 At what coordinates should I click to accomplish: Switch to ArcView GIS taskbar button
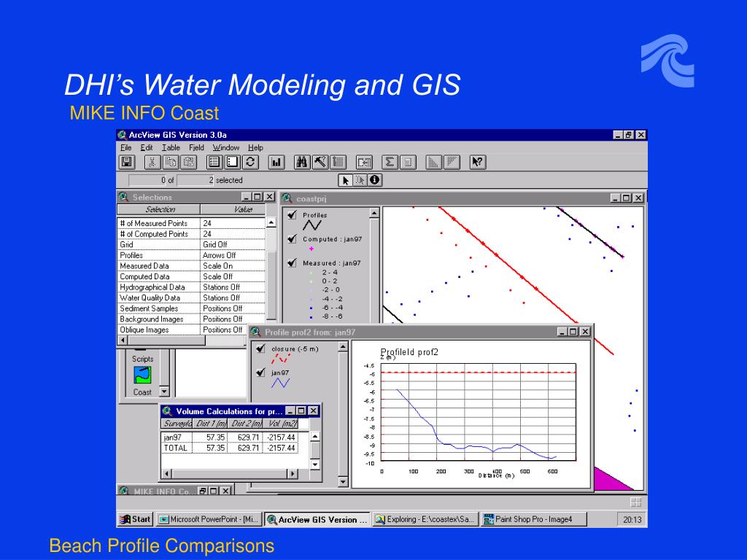pyautogui.click(x=318, y=519)
